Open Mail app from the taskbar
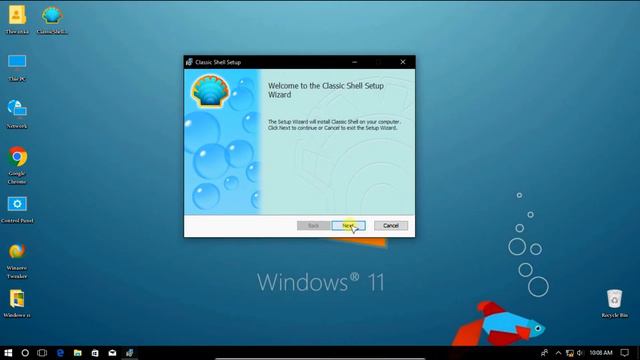640x360 pixels. [x=112, y=353]
